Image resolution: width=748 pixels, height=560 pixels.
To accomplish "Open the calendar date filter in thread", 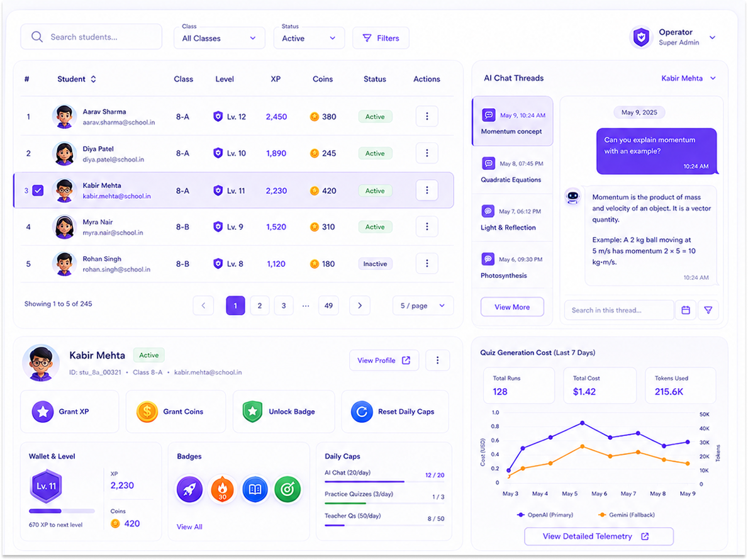I will (686, 310).
